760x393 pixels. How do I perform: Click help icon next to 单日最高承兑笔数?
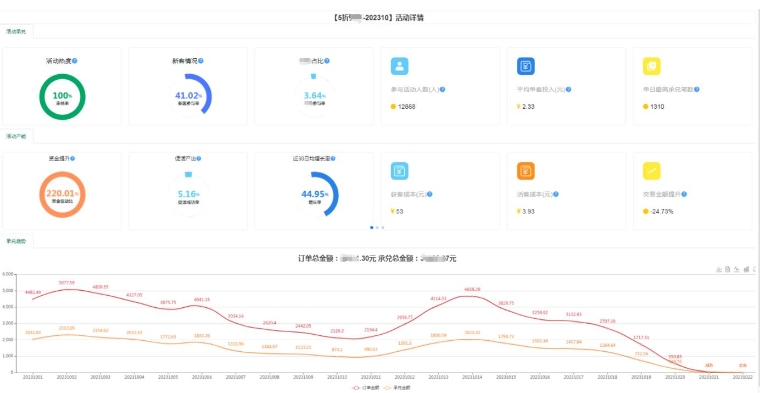(x=697, y=90)
